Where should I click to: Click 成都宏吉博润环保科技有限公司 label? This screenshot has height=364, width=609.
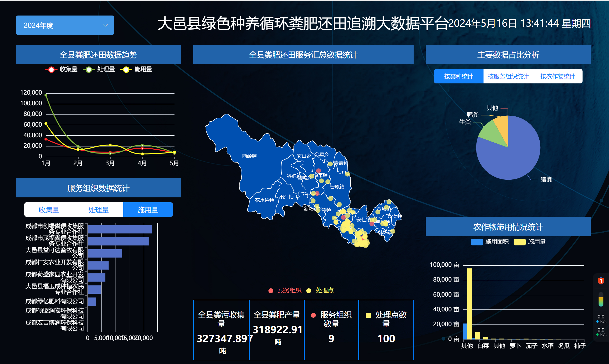pos(55,325)
